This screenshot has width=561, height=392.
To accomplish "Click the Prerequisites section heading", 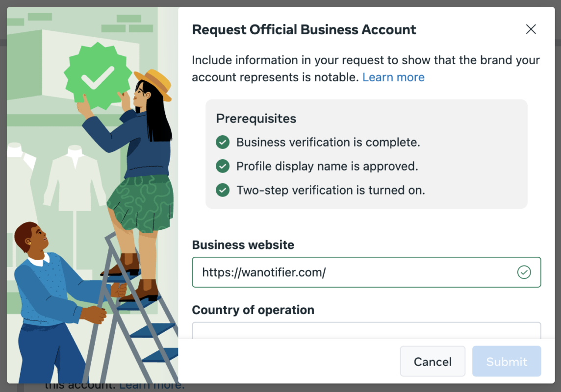I will pos(255,118).
